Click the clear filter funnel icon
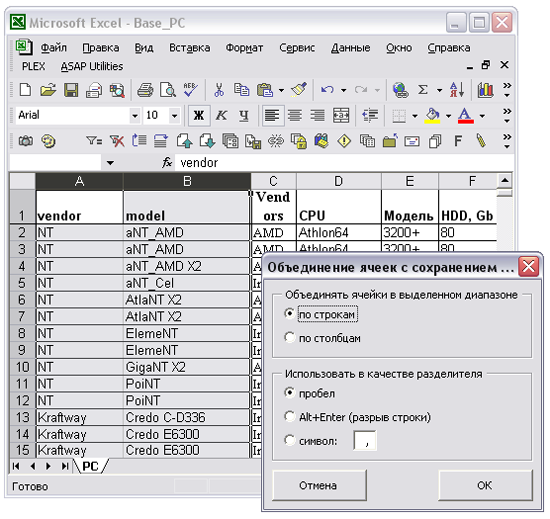 tap(117, 141)
